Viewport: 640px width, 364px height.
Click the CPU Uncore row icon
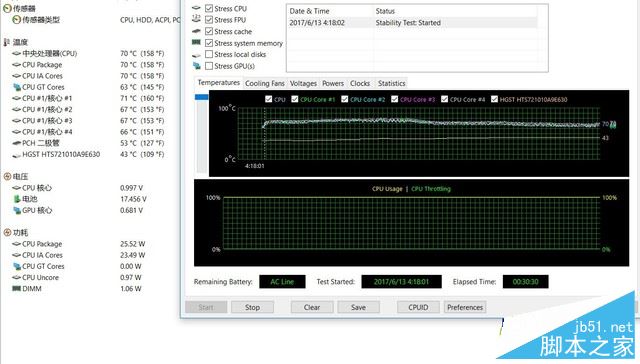click(17, 277)
